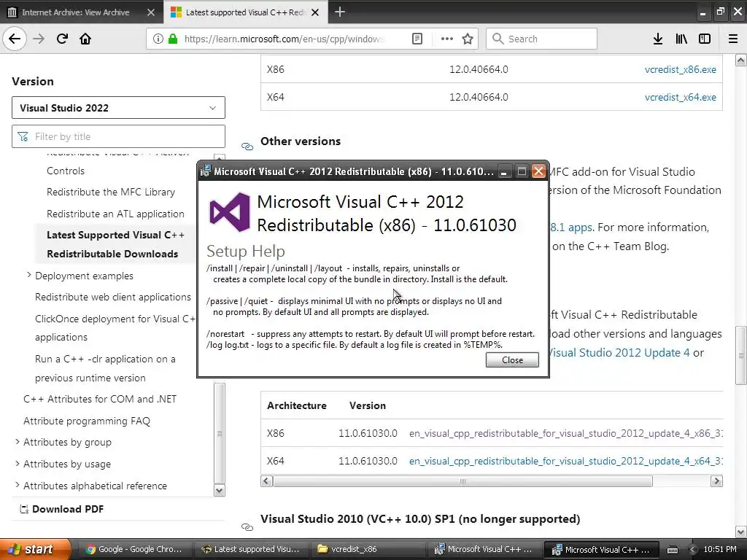Click the green padlock security icon
747x560 pixels.
point(173,39)
